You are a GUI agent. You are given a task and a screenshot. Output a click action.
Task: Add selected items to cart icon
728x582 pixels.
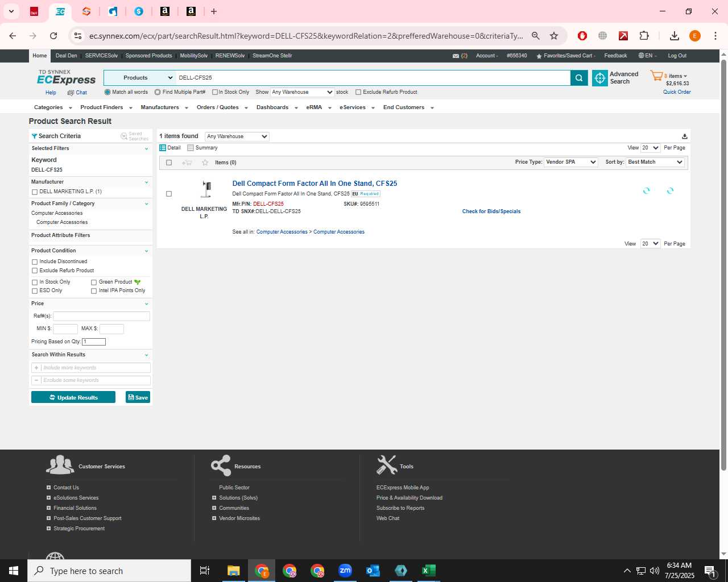[x=187, y=163]
